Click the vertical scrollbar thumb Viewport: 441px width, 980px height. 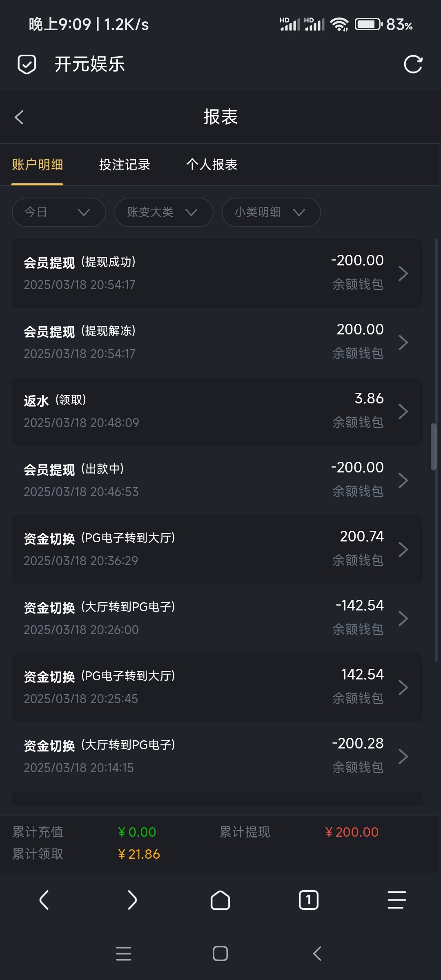[434, 447]
